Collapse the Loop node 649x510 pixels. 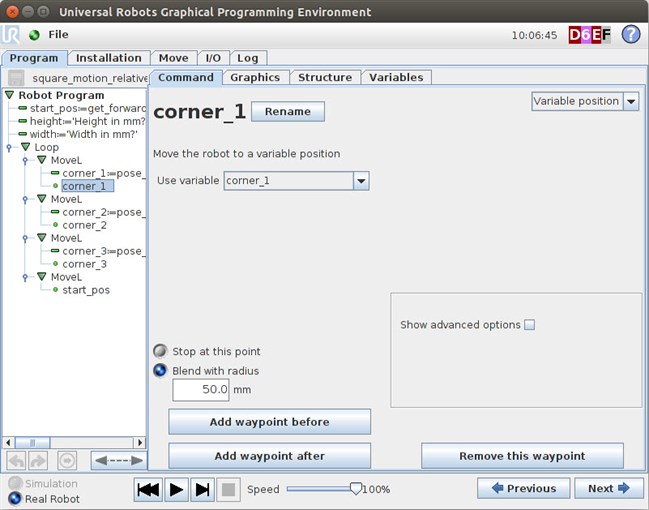[x=26, y=147]
